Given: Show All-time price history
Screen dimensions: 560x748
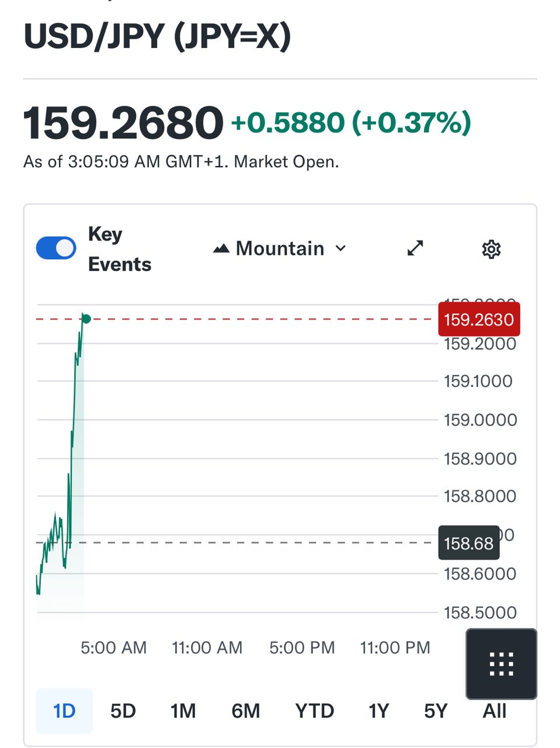Looking at the screenshot, I should click(x=495, y=711).
